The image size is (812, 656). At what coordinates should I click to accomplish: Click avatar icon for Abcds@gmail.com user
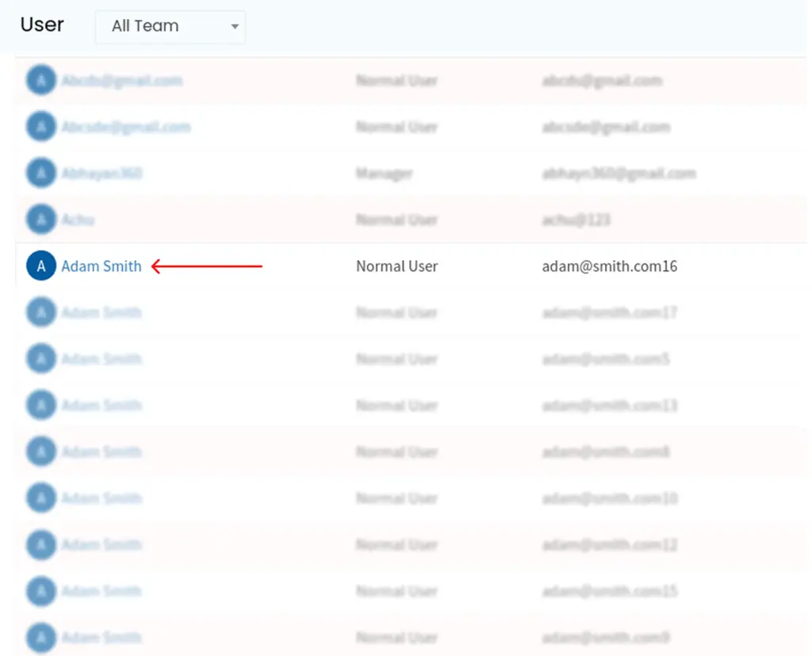tap(41, 80)
